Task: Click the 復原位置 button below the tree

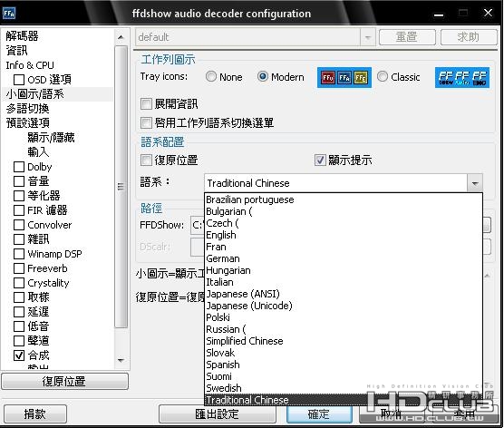Action: point(64,382)
